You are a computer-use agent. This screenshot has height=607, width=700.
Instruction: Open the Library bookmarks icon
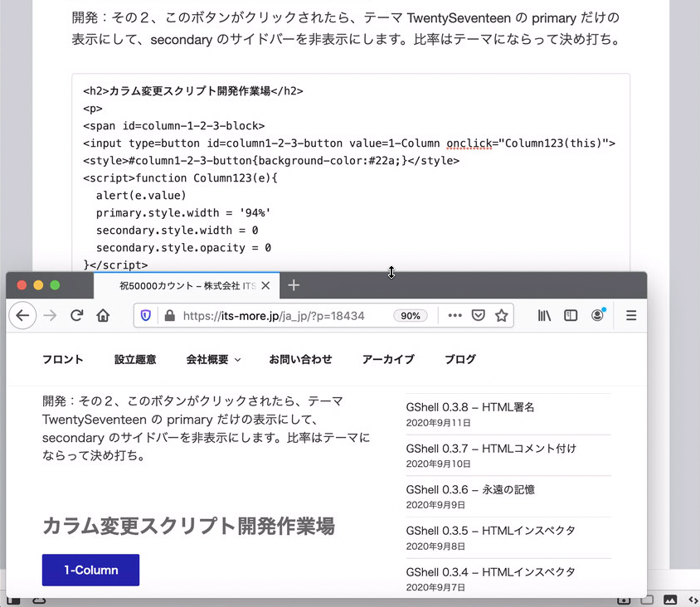point(544,315)
